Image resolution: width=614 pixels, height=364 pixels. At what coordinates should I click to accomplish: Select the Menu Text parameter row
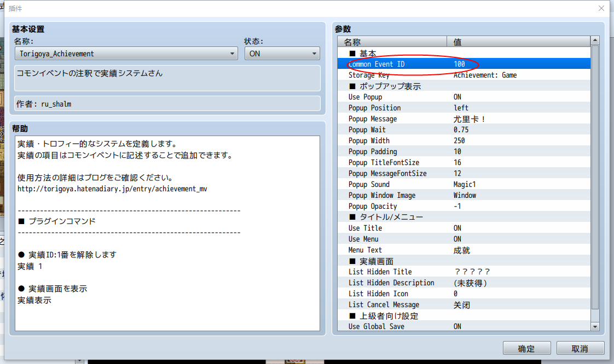[x=464, y=250]
